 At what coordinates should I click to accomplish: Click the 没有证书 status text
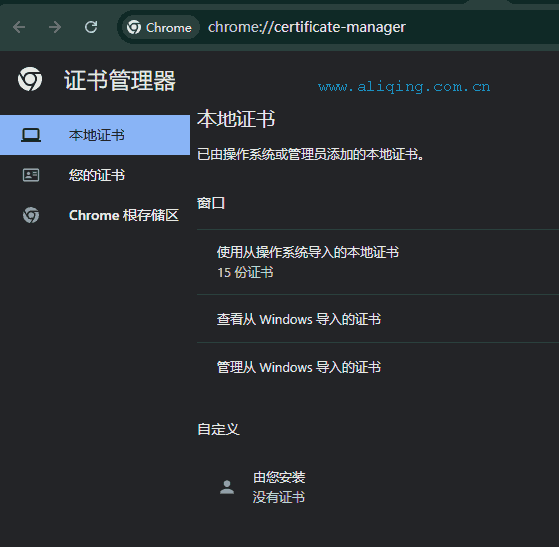(279, 497)
